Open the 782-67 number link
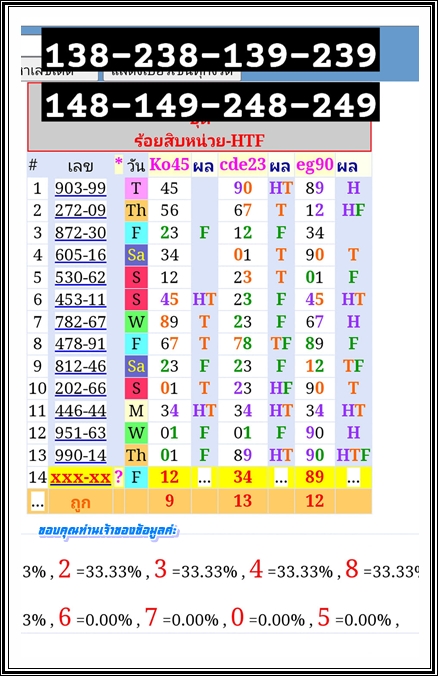 click(x=80, y=322)
